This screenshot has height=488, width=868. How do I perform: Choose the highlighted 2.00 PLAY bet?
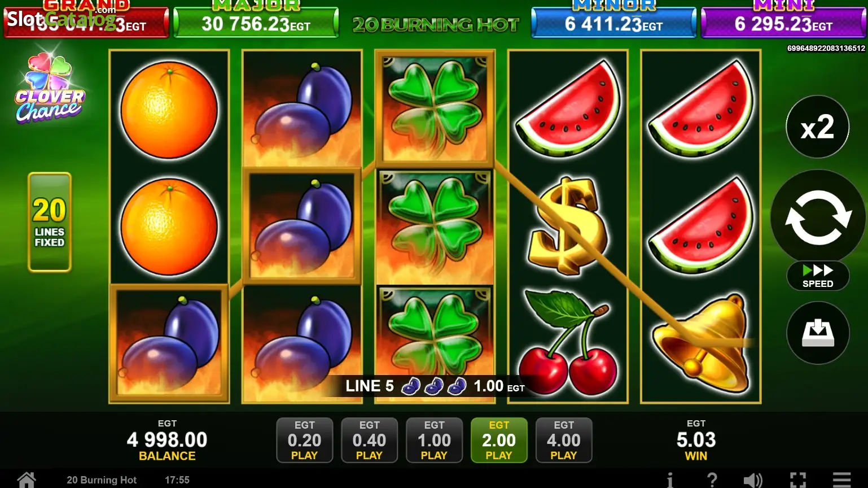499,441
